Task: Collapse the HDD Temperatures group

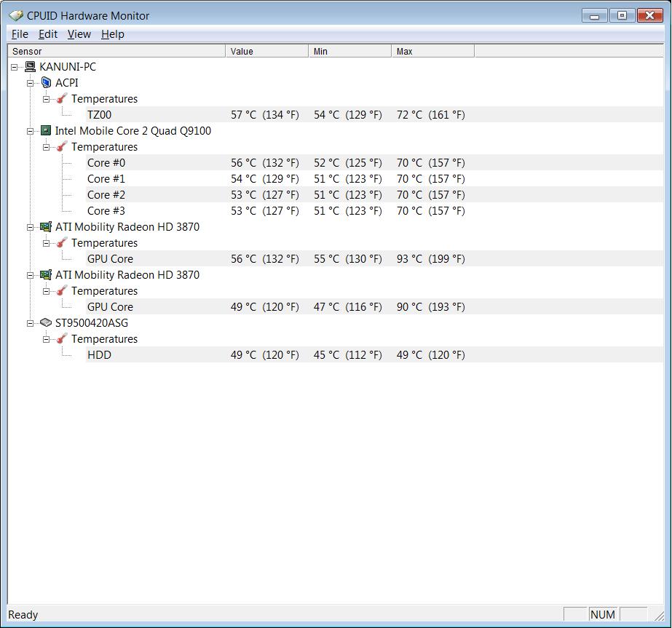Action: [47, 339]
